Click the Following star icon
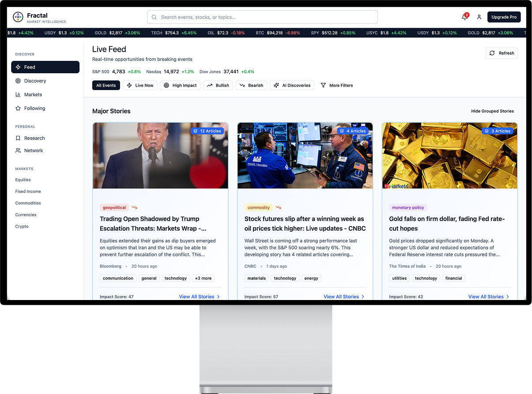The image size is (532, 394). (18, 108)
